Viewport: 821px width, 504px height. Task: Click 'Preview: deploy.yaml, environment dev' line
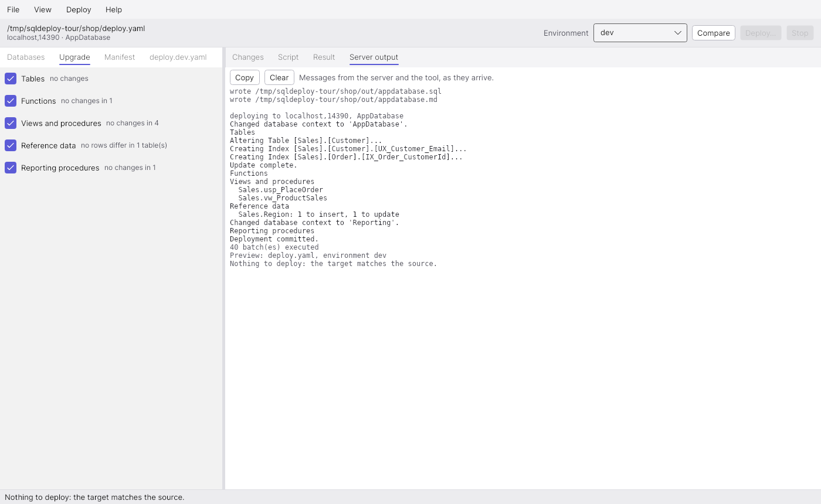pos(308,256)
